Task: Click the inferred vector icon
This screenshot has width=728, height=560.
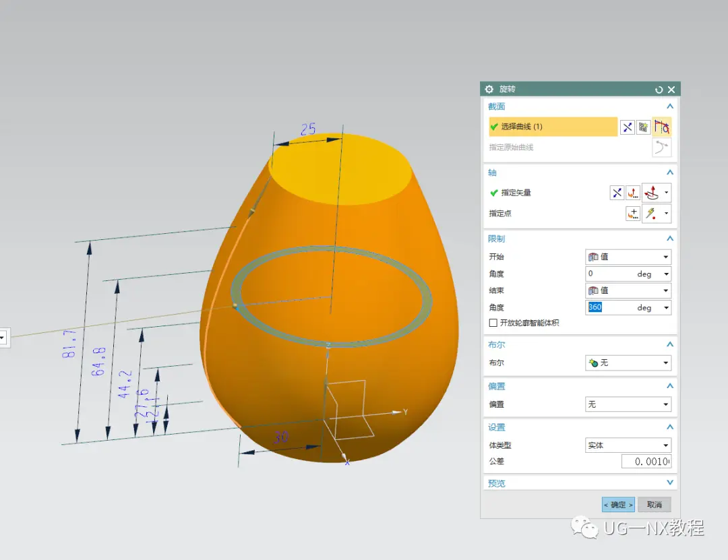Action: click(x=652, y=193)
